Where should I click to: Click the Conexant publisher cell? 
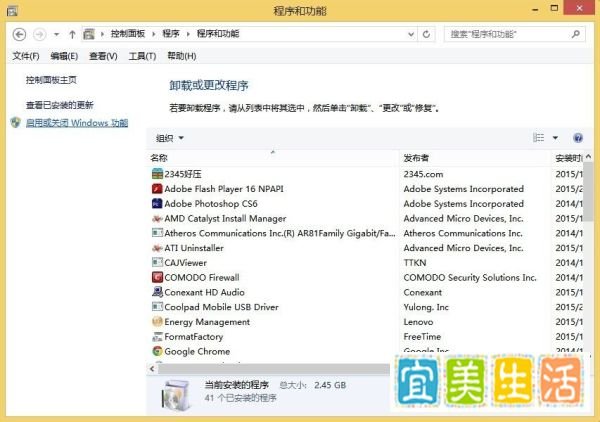point(422,292)
